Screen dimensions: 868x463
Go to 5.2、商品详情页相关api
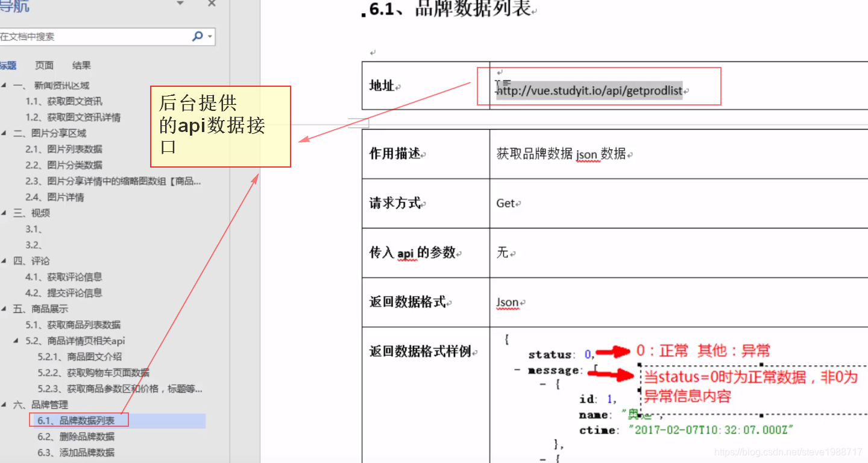pyautogui.click(x=75, y=341)
